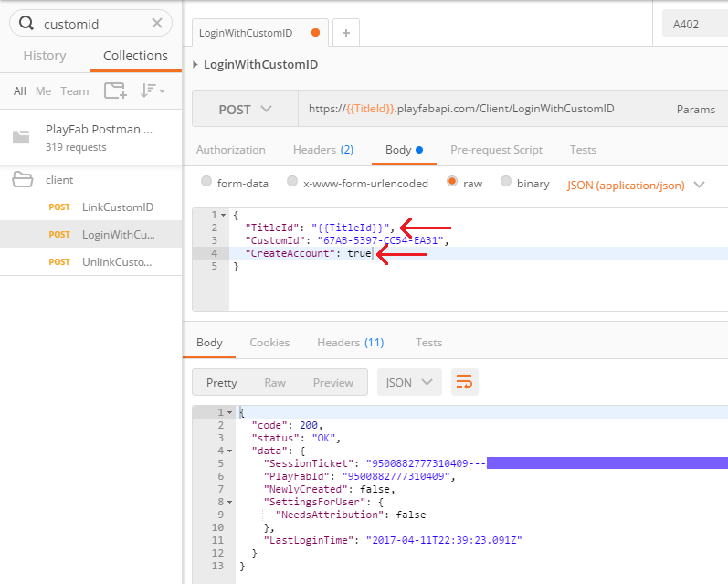Create a new collection folder icon
The width and height of the screenshot is (728, 584).
point(115,90)
